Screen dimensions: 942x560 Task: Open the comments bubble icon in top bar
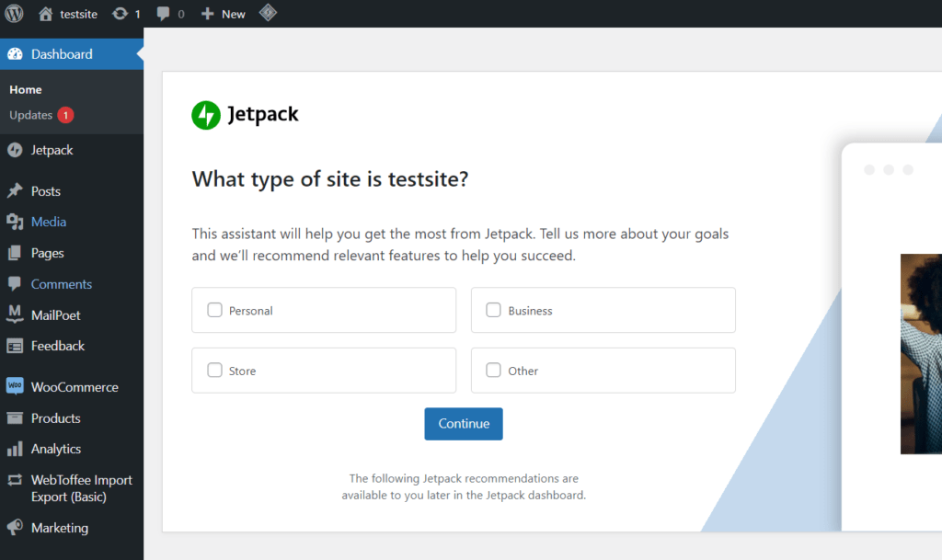(x=164, y=14)
